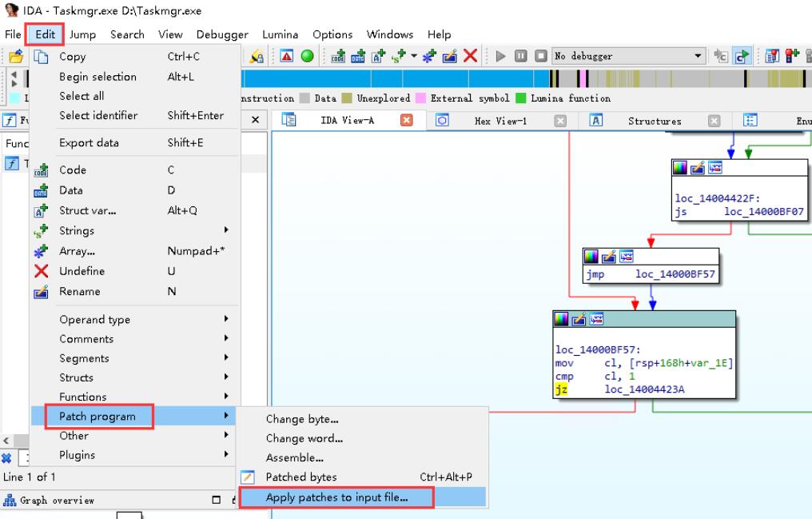Screen dimensions: 812x519
Task: Open the Jump menu
Action: 82,34
